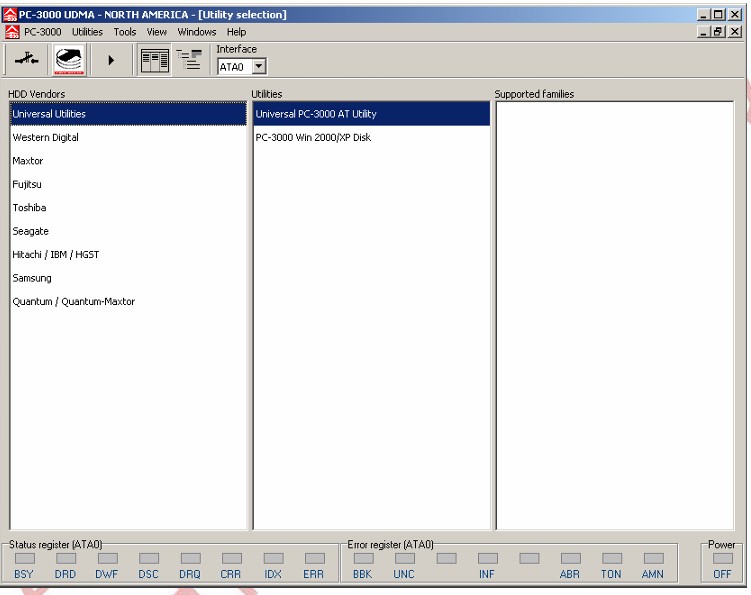751x595 pixels.
Task: Minimize the PC-3000 UDMA window
Action: 703,15
